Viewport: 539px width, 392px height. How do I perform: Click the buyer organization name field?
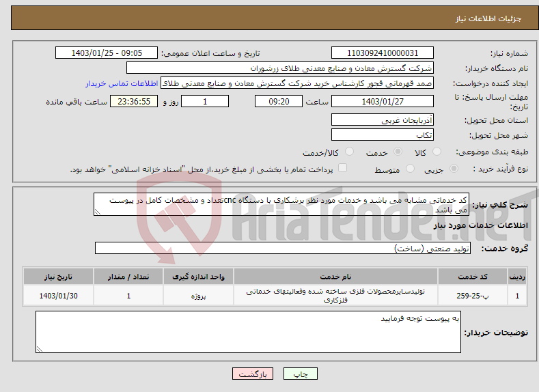[280, 68]
